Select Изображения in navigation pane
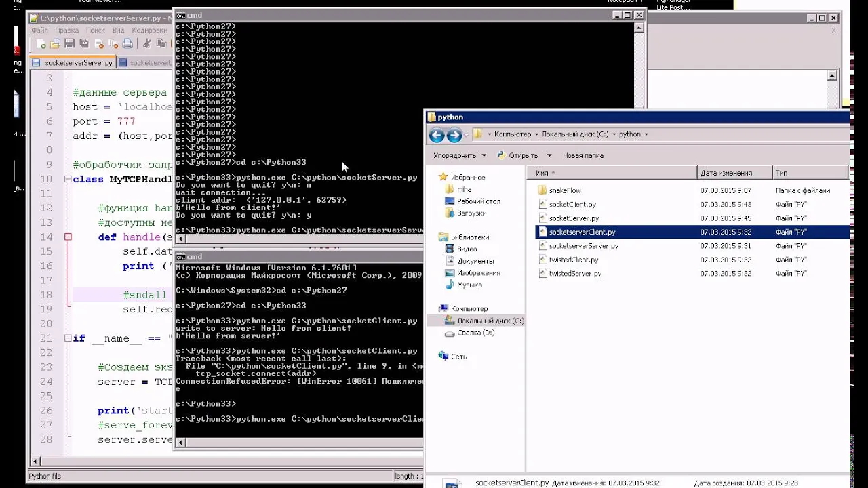This screenshot has height=488, width=868. [479, 273]
